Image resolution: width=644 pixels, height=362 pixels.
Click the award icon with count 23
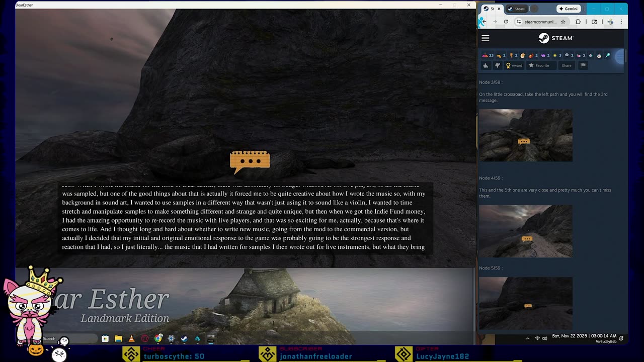tap(488, 55)
